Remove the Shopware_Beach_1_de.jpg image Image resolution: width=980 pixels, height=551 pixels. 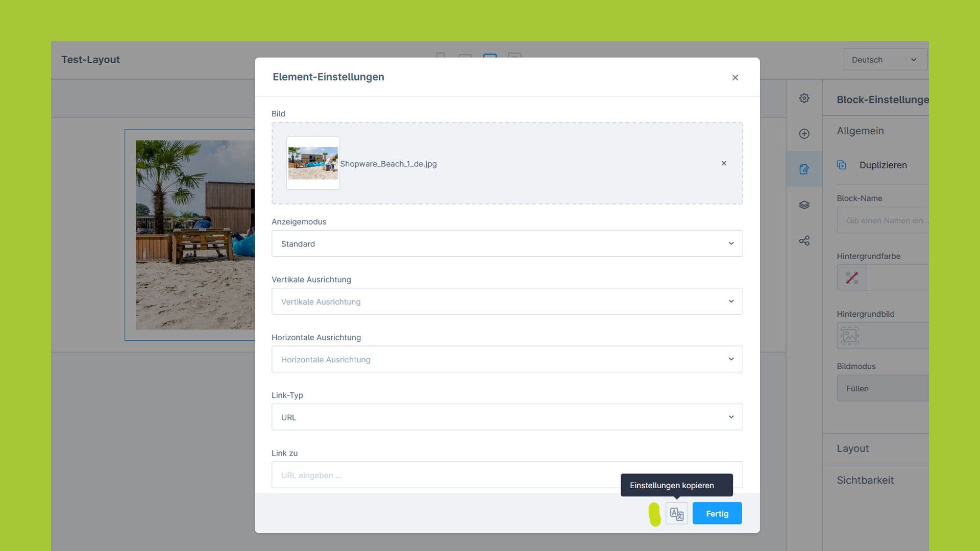click(x=724, y=163)
